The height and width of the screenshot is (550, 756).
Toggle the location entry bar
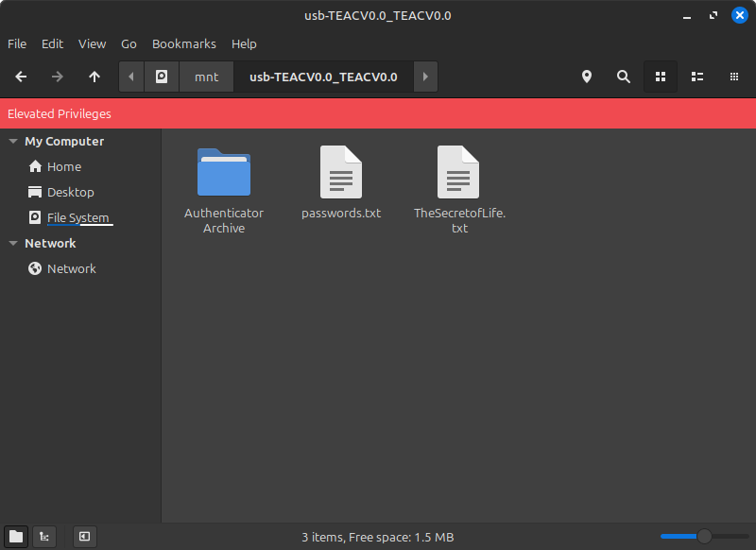click(x=586, y=77)
